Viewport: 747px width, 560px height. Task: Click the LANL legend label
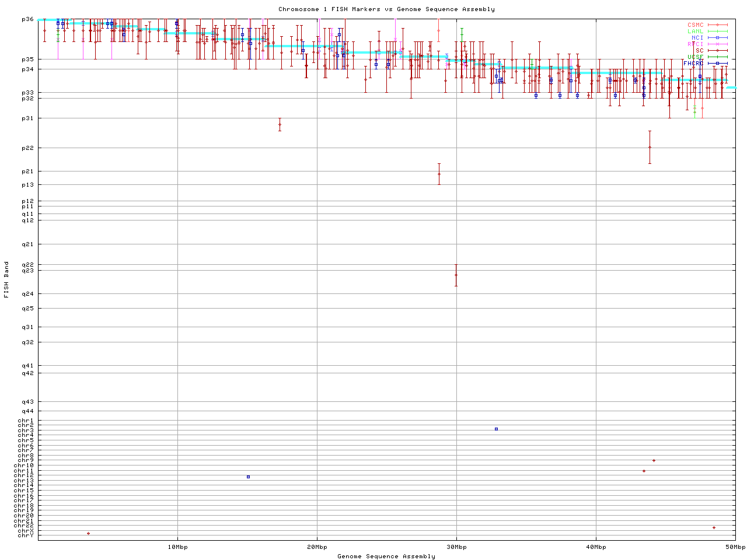(x=695, y=32)
